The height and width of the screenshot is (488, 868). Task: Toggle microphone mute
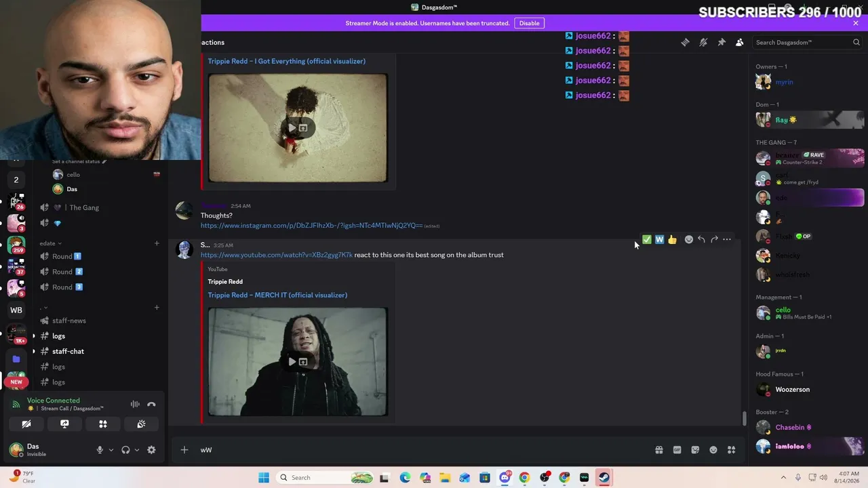point(100,449)
